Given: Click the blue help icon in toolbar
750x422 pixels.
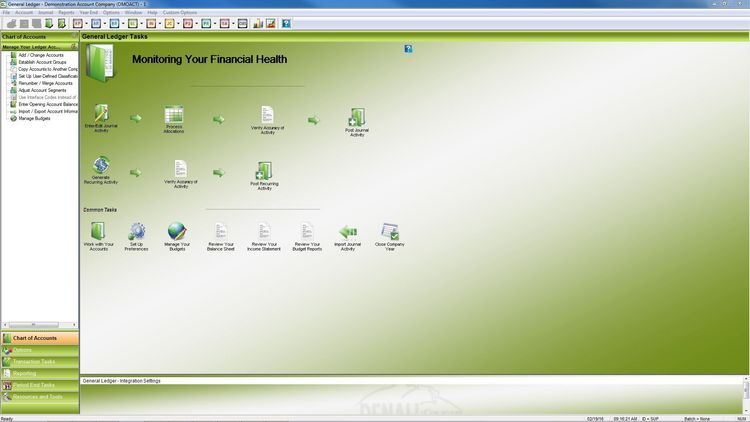Looking at the screenshot, I should coord(286,23).
